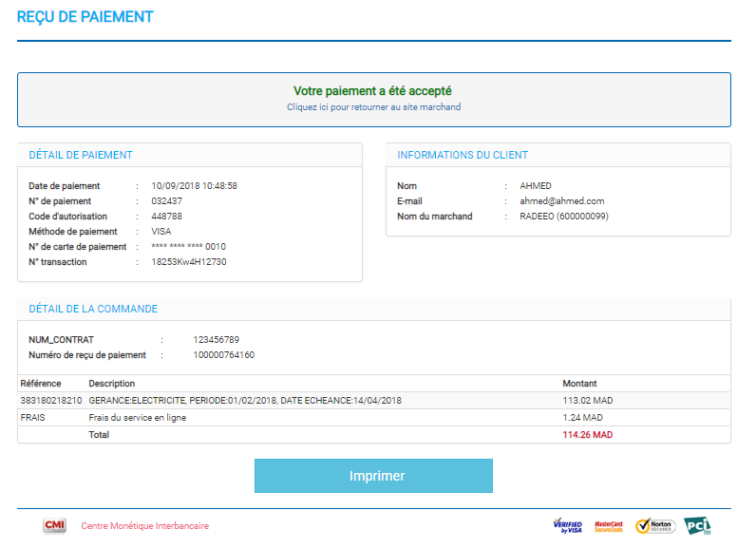Click the reference 383180218210 row
756x548 pixels.
pos(51,401)
